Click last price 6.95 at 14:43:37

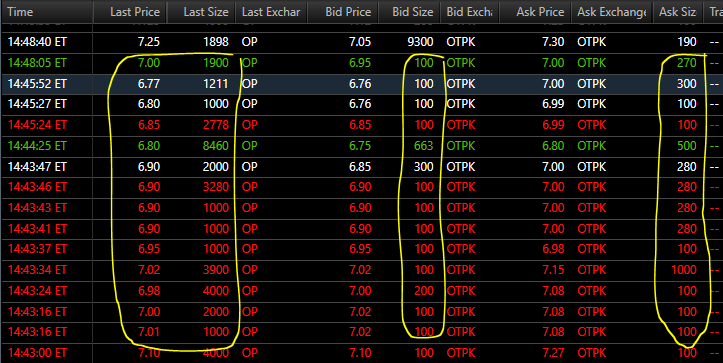click(x=149, y=249)
